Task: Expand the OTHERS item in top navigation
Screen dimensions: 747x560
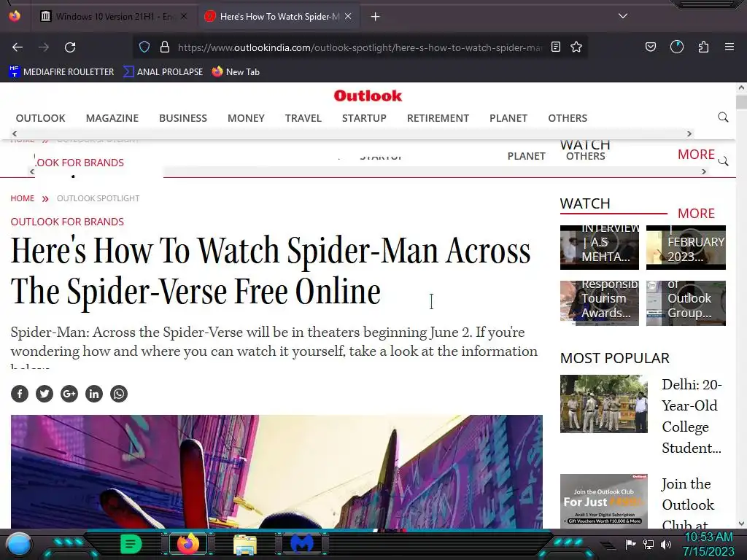Action: [x=568, y=118]
